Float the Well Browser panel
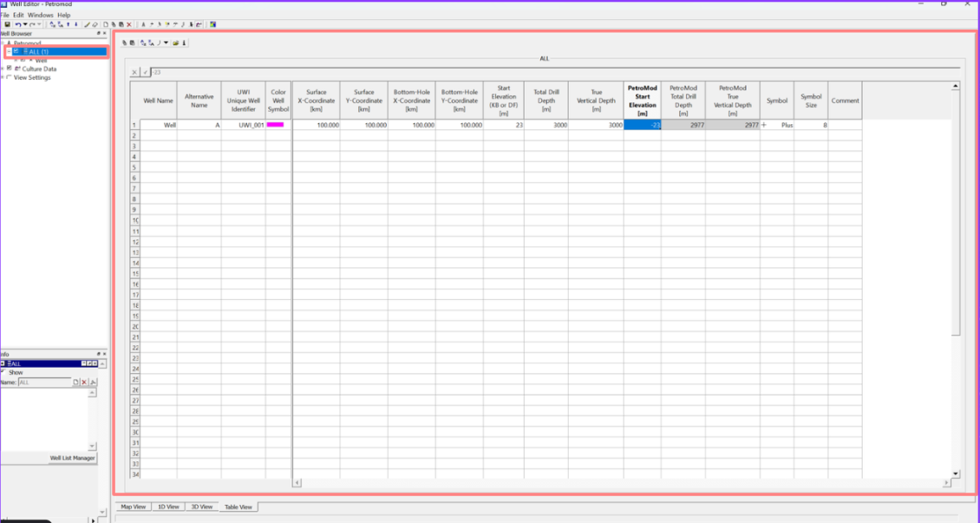 tap(98, 33)
